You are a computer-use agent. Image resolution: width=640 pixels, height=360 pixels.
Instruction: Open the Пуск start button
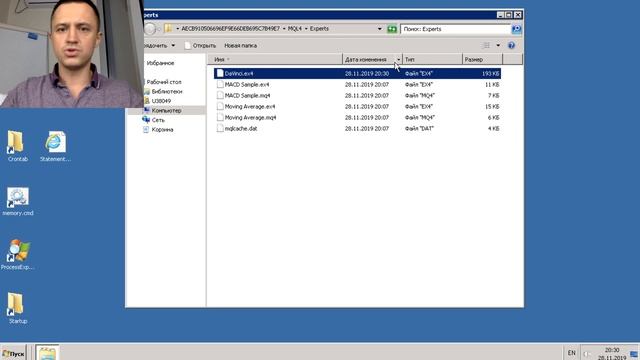tap(13, 353)
